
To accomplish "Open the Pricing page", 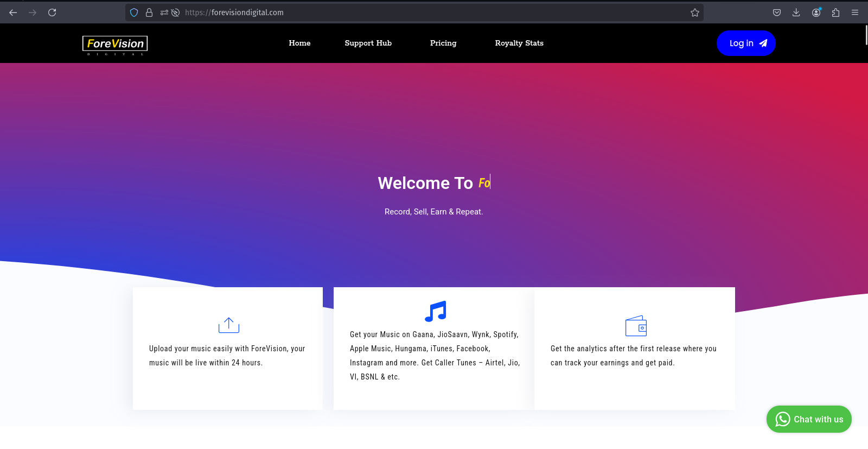I will coord(443,43).
